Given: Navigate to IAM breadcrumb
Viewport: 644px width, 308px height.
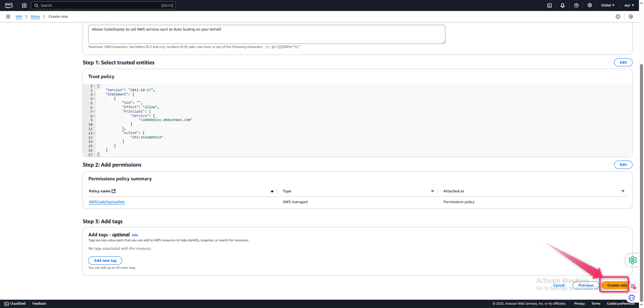Looking at the screenshot, I should tap(19, 16).
